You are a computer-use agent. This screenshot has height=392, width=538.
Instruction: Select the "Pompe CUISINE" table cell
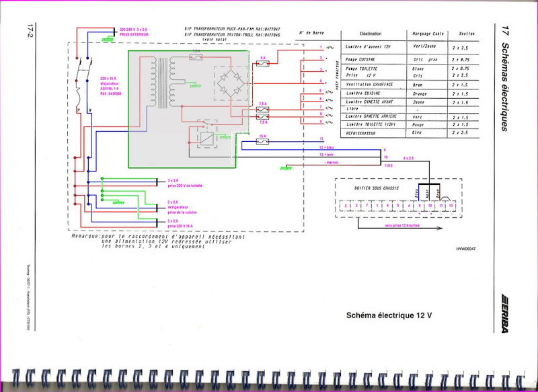(360, 59)
